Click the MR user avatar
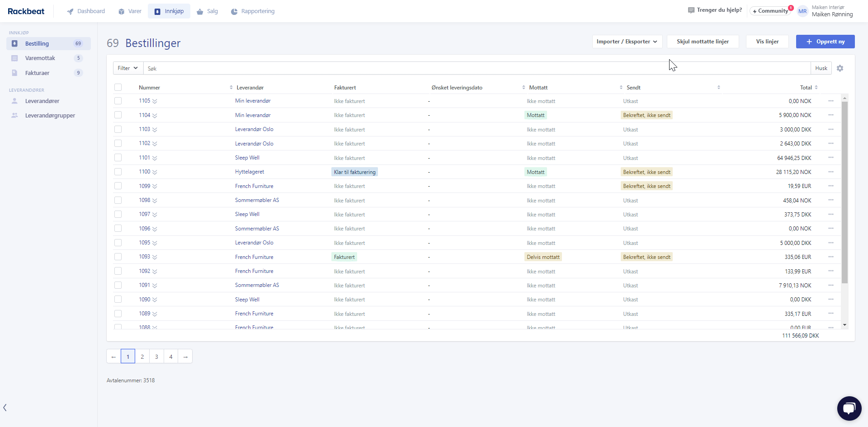868x427 pixels. click(x=802, y=11)
